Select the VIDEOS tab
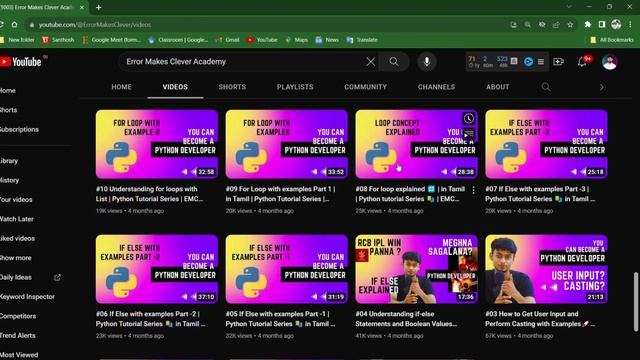Viewport: 640px width, 360px height. coord(175,87)
